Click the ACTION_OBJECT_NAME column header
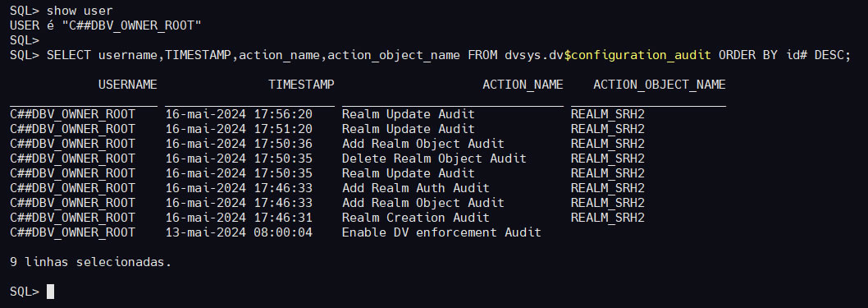 point(660,85)
